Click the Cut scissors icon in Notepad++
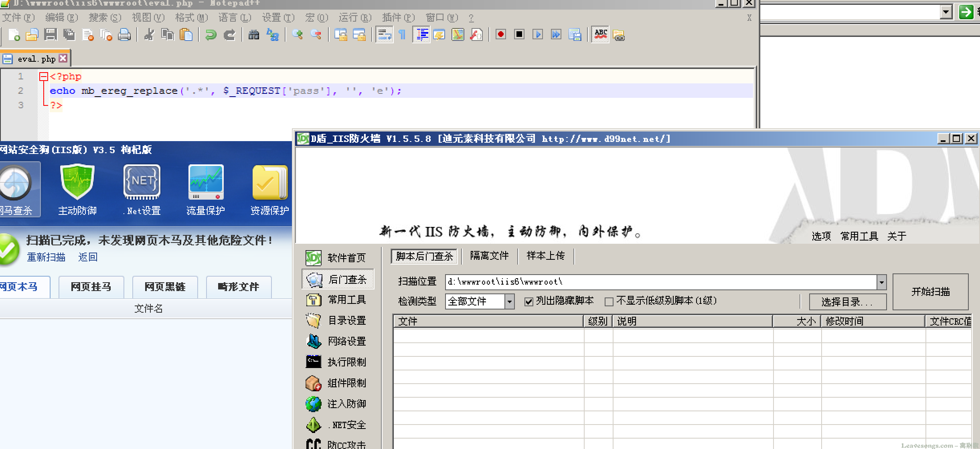 [149, 35]
